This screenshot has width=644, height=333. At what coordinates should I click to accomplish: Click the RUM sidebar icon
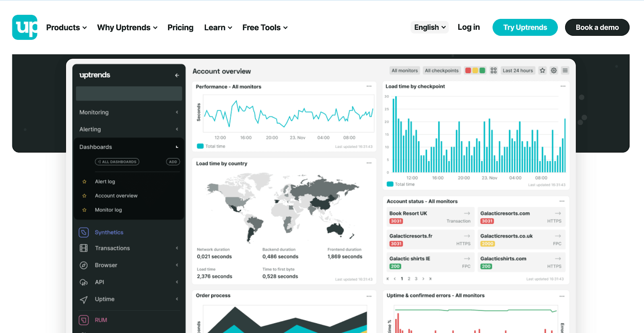[x=84, y=320]
